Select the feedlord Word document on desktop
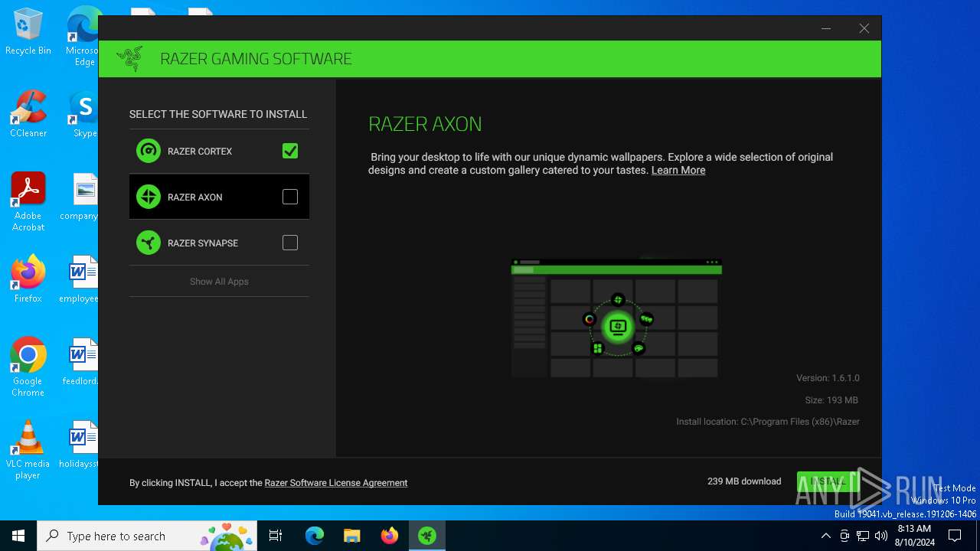980x551 pixels. 80,362
